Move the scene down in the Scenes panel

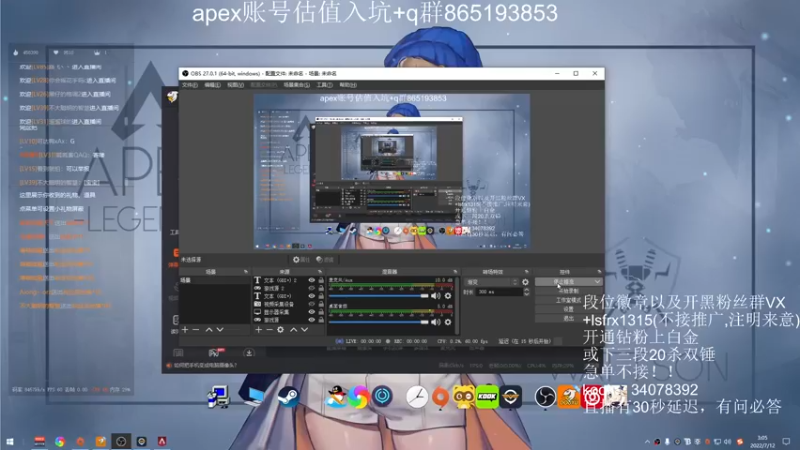(x=220, y=330)
